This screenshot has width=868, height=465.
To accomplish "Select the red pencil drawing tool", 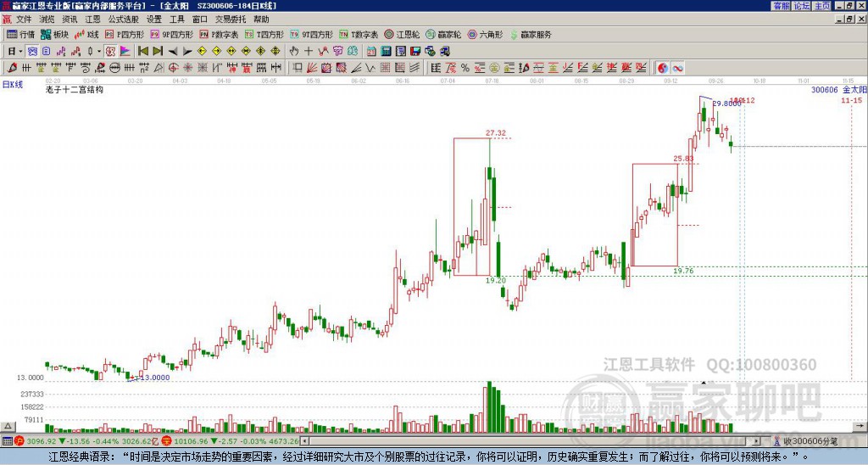I will [12, 68].
